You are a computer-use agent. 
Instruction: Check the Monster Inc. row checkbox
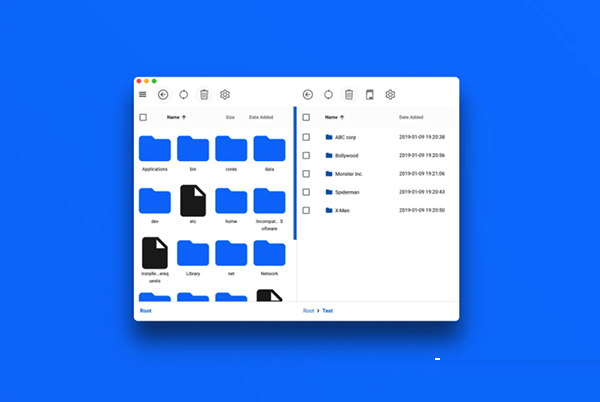click(306, 174)
